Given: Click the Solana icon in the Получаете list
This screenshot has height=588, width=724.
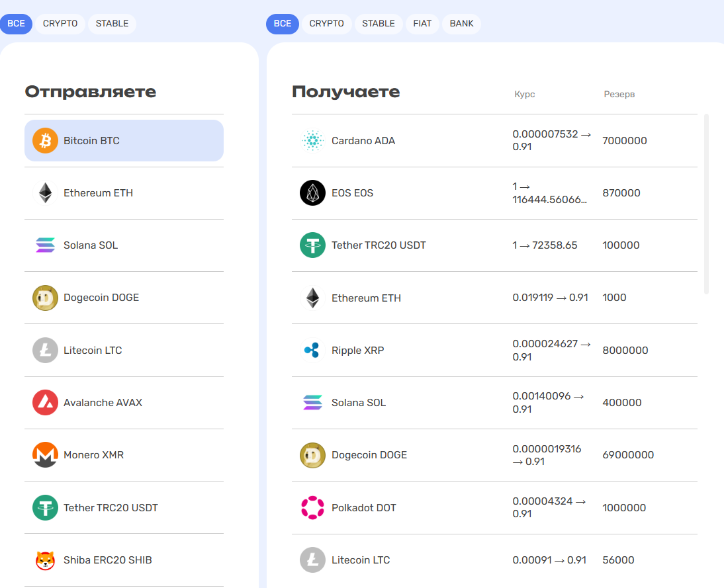Looking at the screenshot, I should point(312,402).
